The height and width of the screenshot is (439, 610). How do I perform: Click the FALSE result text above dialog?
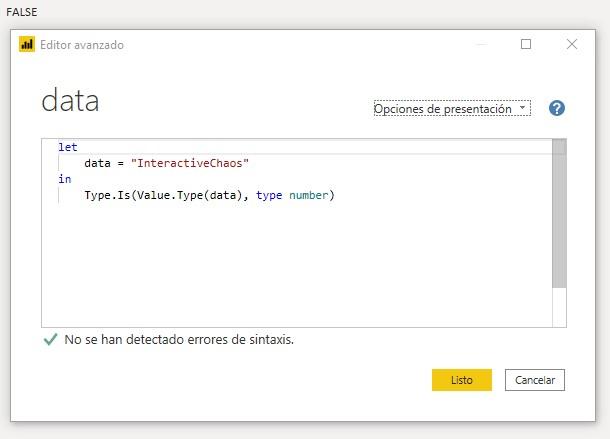pos(22,11)
